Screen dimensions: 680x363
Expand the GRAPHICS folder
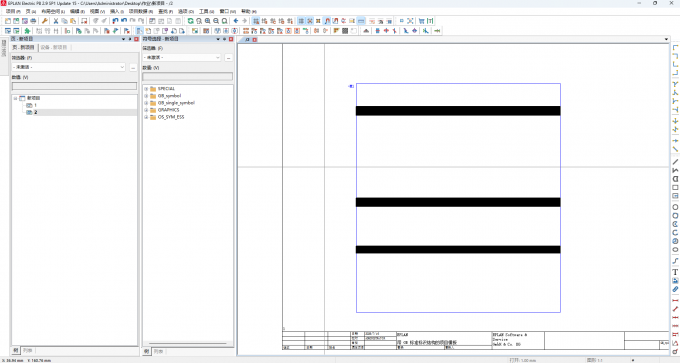(146, 110)
